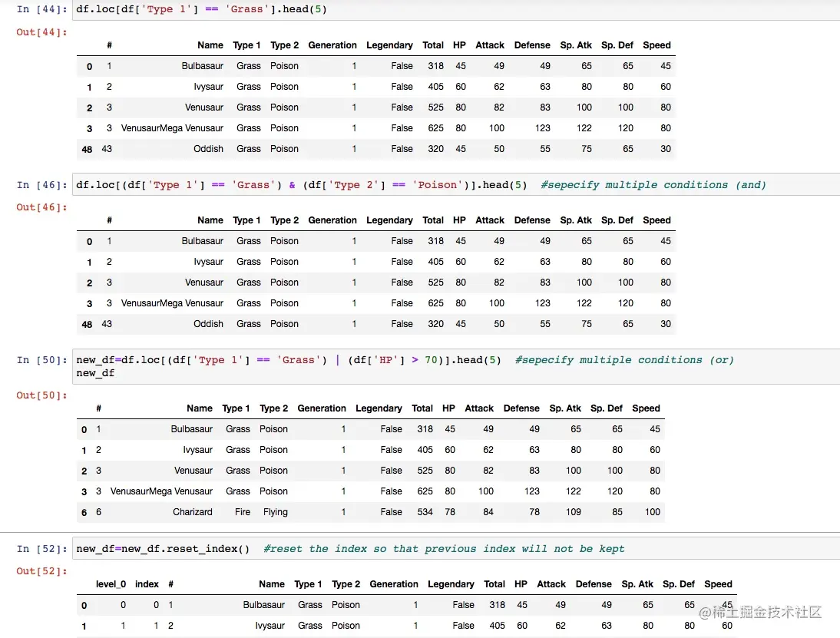Screen dimensions: 840x638
Task: Click Total value 534 in Charizard row
Action: [425, 512]
